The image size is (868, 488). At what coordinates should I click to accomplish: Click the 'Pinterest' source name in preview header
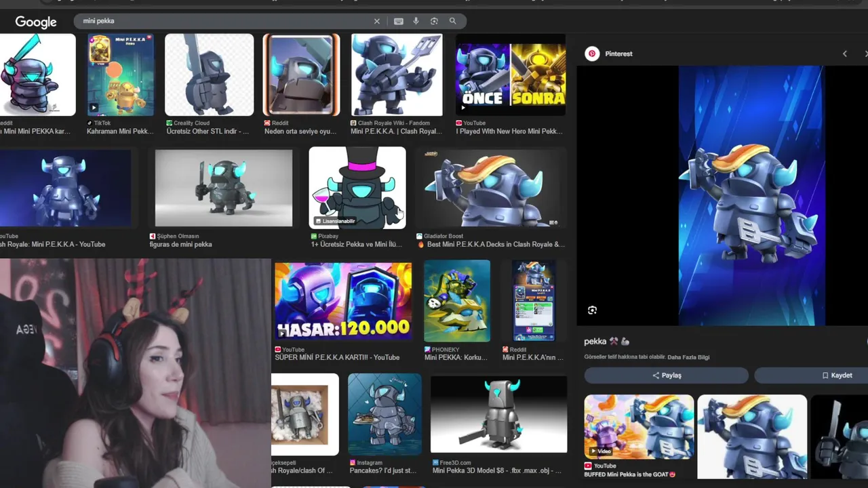click(x=618, y=54)
